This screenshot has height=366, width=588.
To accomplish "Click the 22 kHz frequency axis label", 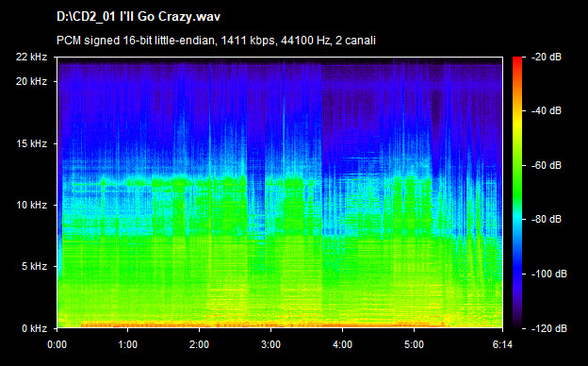I will [x=31, y=57].
